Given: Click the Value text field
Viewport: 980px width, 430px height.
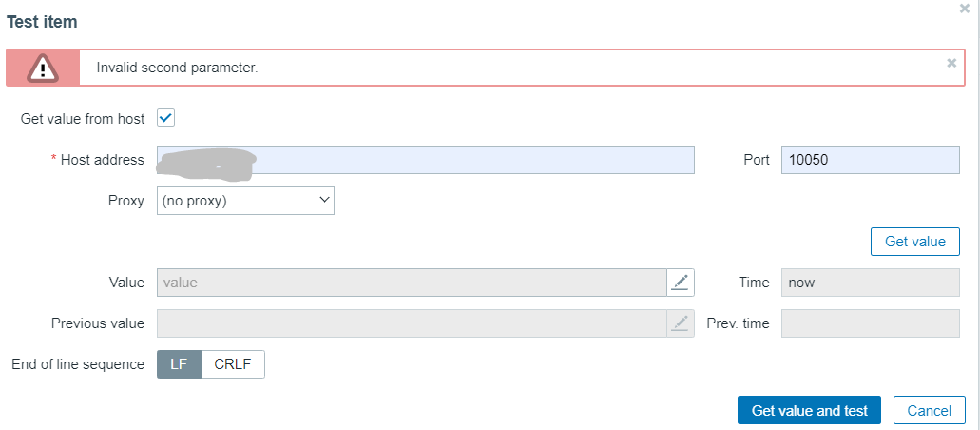Looking at the screenshot, I should click(x=411, y=283).
